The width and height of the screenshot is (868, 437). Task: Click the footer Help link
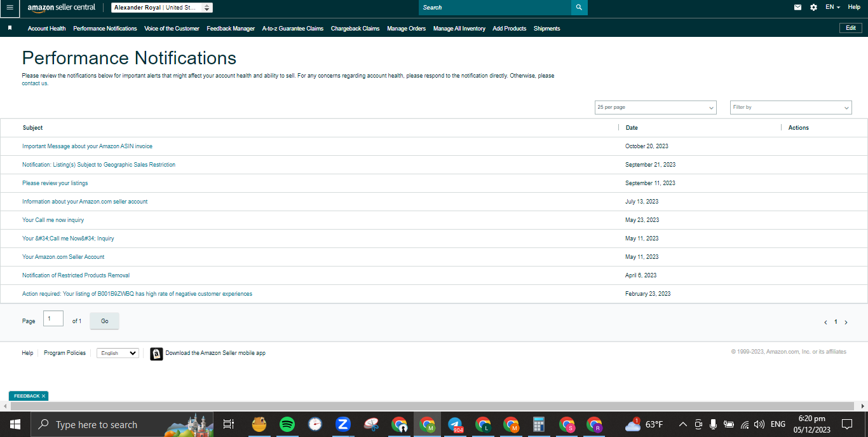click(27, 353)
